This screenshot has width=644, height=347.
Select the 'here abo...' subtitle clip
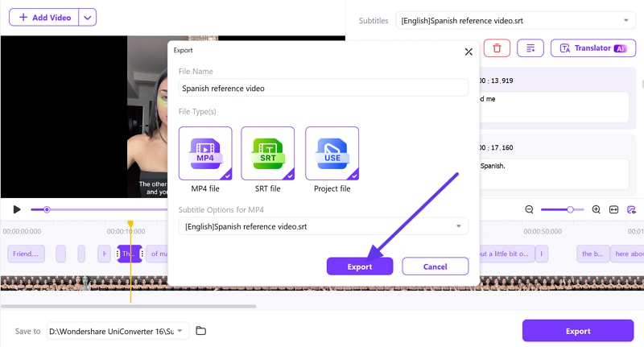tap(627, 254)
